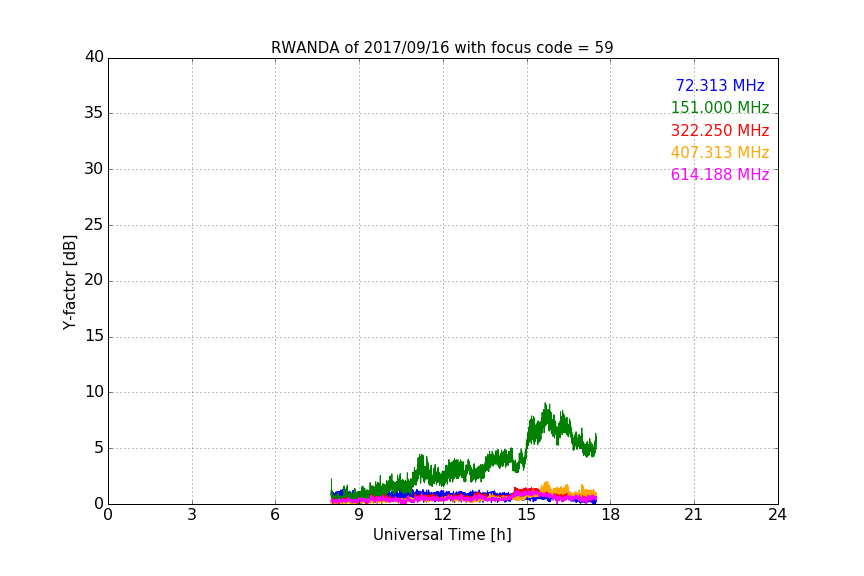Click the plot title 'RWANDA of 2017/09/16'
The width and height of the screenshot is (864, 576).
442,48
